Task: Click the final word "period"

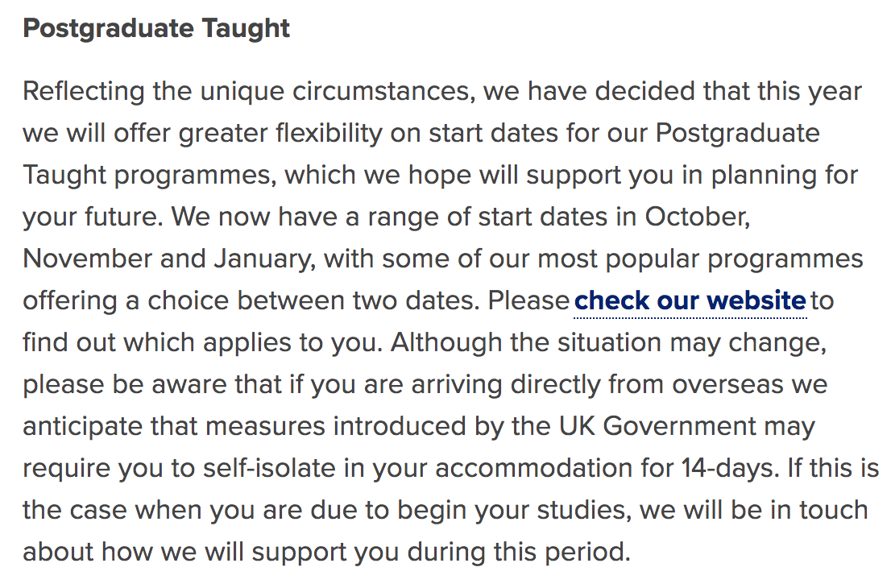Action: pos(588,552)
